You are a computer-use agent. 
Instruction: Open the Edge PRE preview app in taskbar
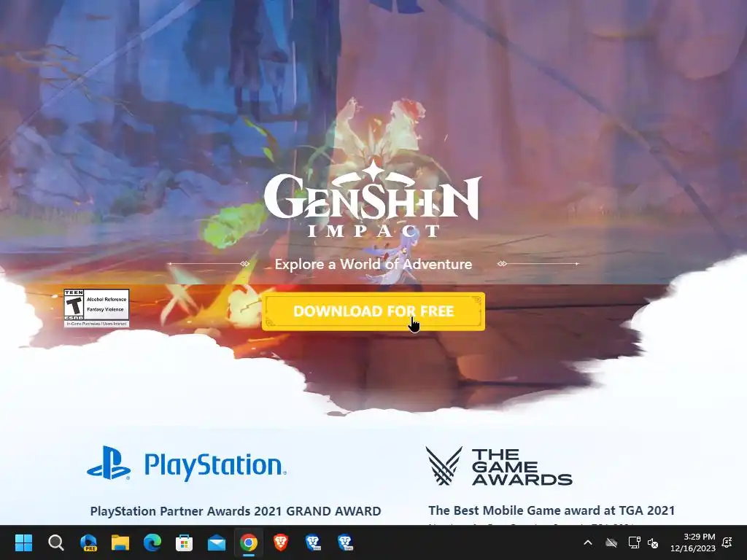point(88,542)
